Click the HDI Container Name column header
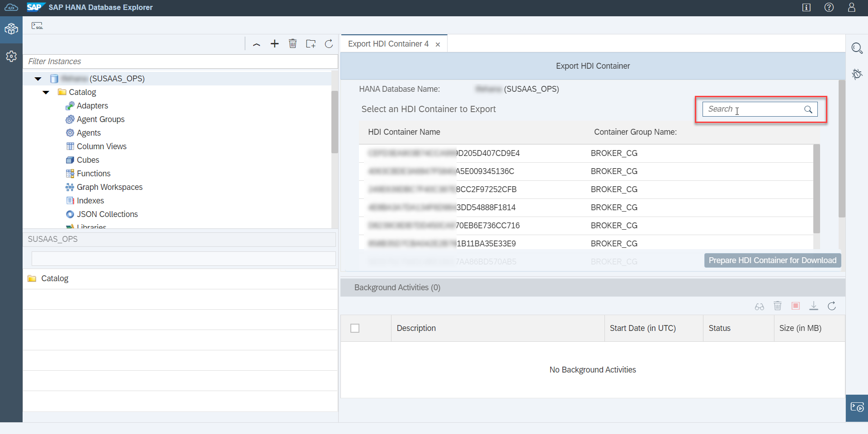 [404, 132]
